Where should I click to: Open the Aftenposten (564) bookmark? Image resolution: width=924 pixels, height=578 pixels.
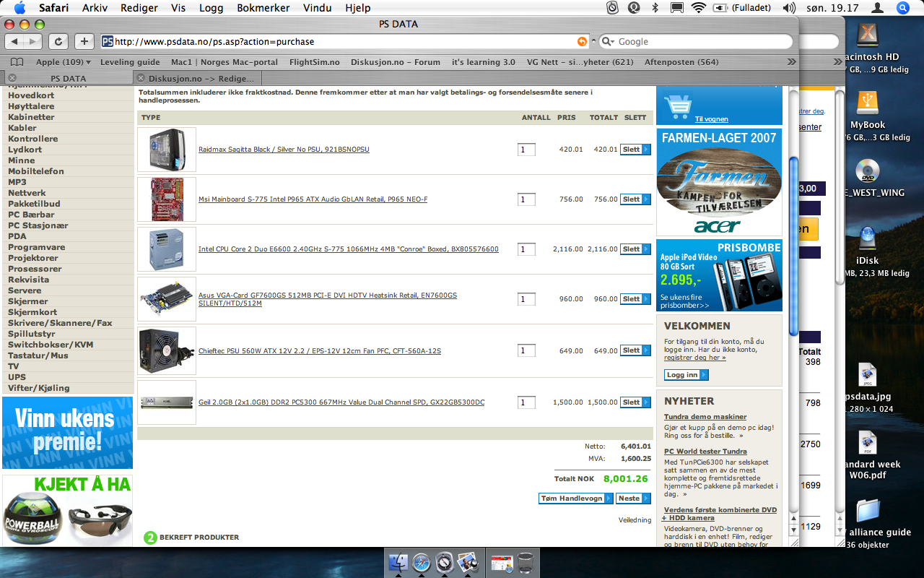click(x=681, y=62)
